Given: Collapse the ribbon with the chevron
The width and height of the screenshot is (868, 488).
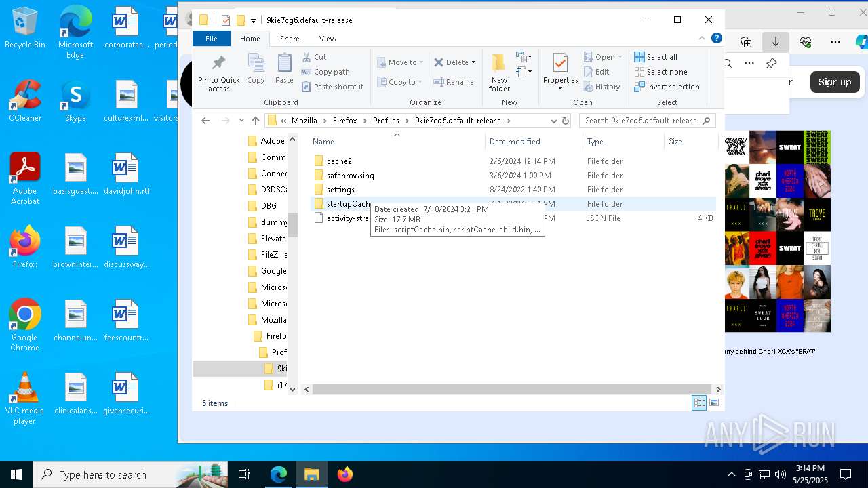Looking at the screenshot, I should click(x=703, y=39).
